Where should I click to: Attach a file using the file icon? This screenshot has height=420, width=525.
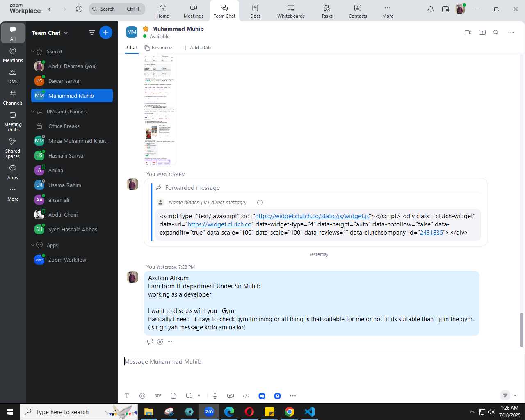[x=173, y=396]
